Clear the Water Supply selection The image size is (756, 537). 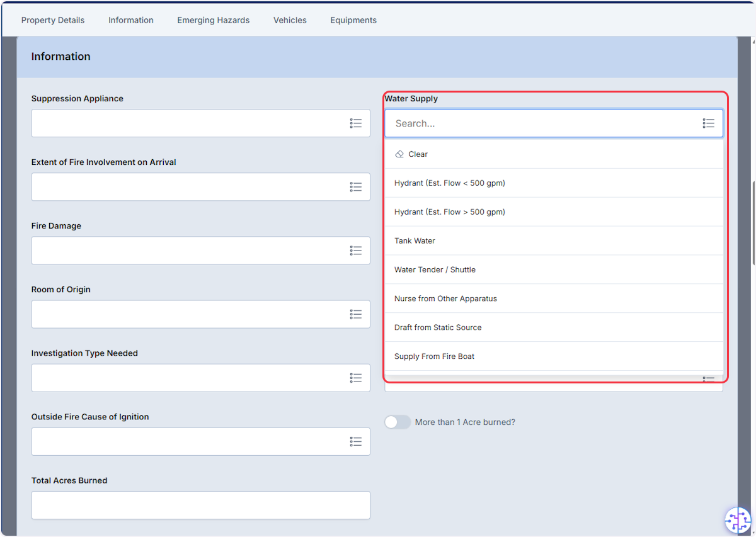554,154
